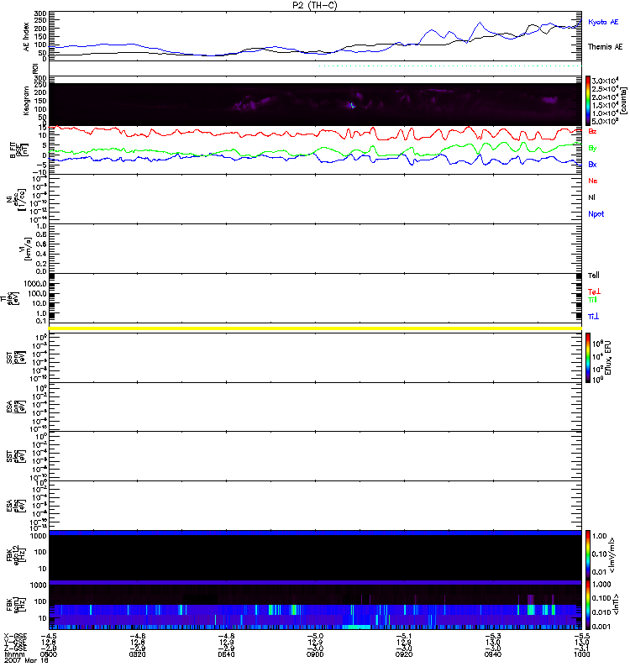Click the keogram counts color bar

pyautogui.click(x=589, y=101)
